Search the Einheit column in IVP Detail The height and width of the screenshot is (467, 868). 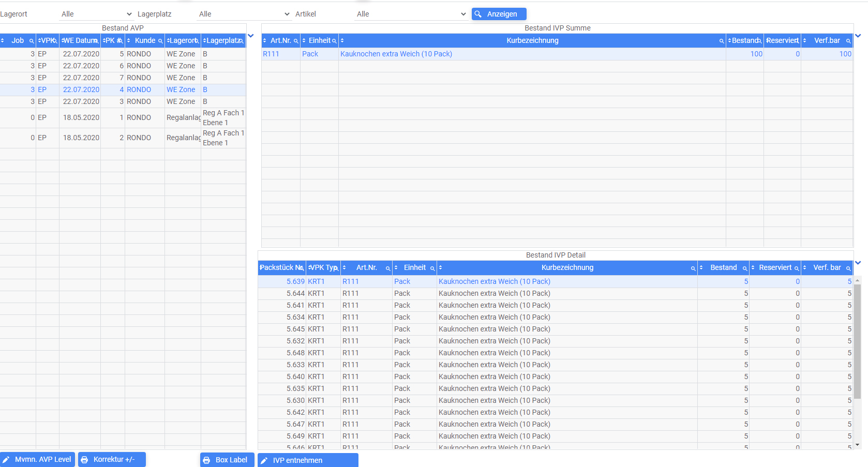click(432, 268)
